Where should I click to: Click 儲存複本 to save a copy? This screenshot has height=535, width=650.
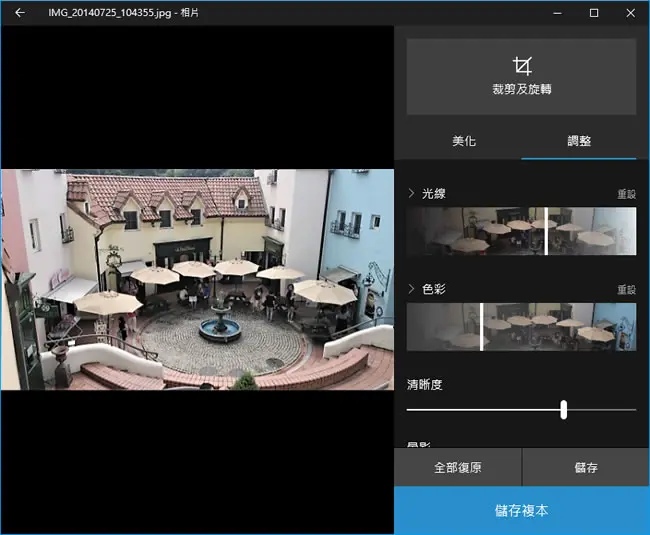pos(521,510)
